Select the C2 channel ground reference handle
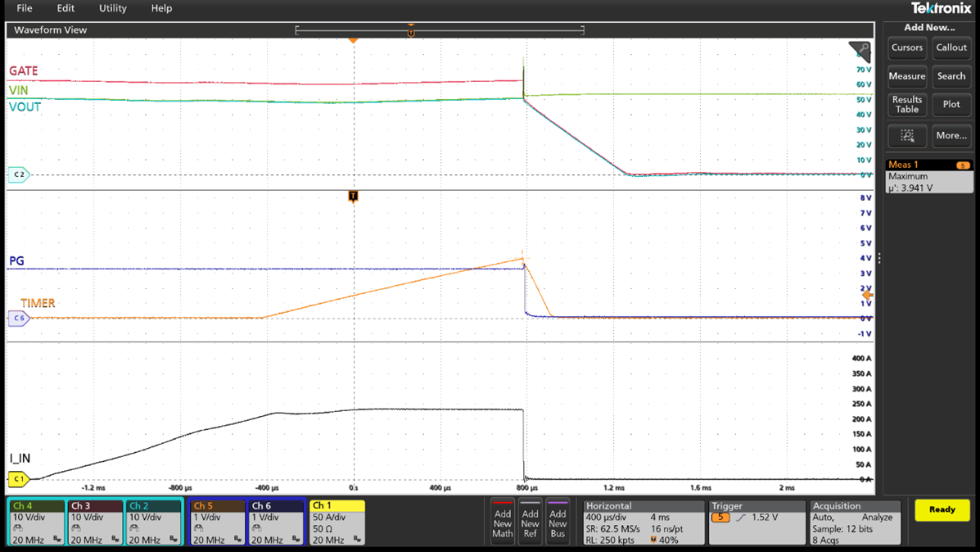The image size is (980, 552). [x=18, y=174]
